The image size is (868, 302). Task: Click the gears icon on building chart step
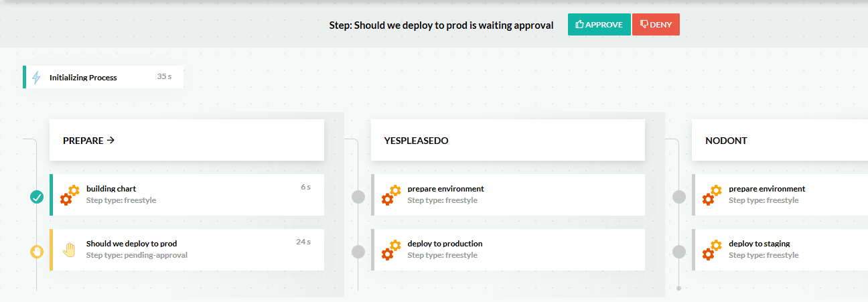pyautogui.click(x=70, y=195)
